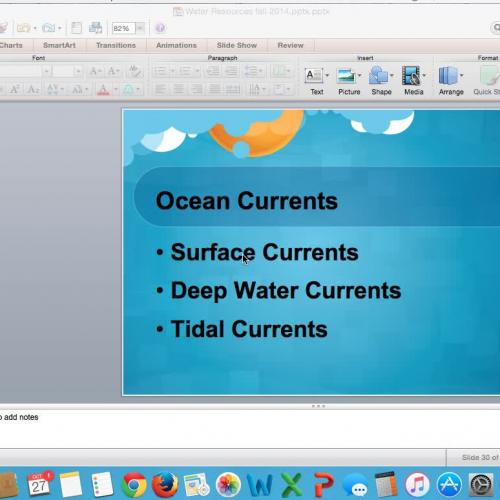Expand the font name dropdown arrow
Screen dimensions: 500x500
pyautogui.click(x=47, y=71)
